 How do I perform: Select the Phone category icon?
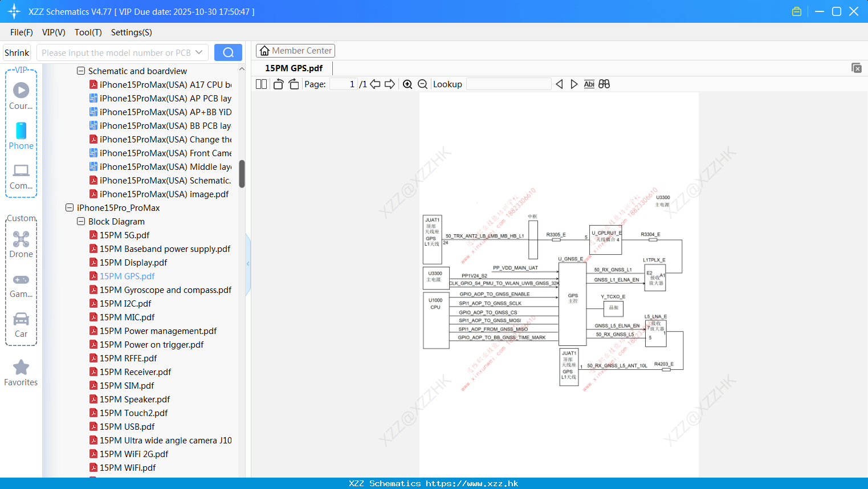pyautogui.click(x=21, y=136)
